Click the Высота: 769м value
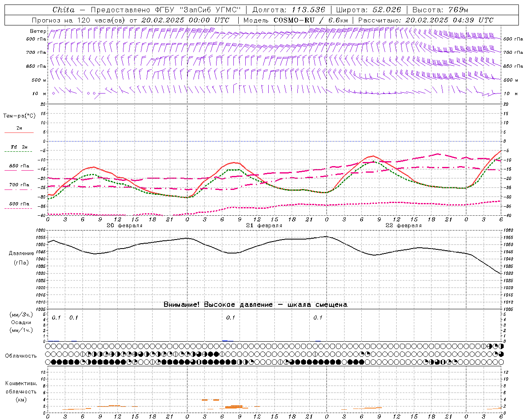 pyautogui.click(x=440, y=10)
